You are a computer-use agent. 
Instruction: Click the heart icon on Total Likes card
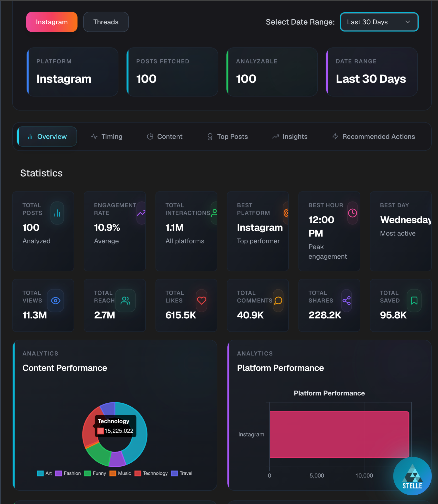tap(202, 301)
